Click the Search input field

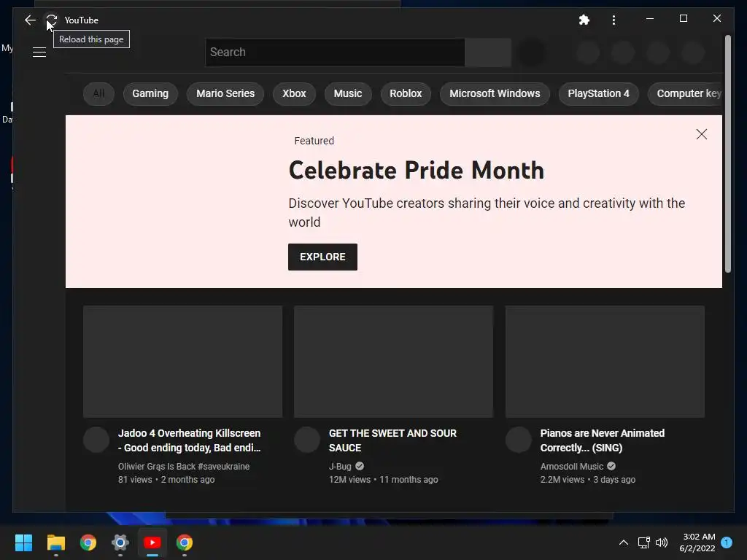pyautogui.click(x=335, y=52)
